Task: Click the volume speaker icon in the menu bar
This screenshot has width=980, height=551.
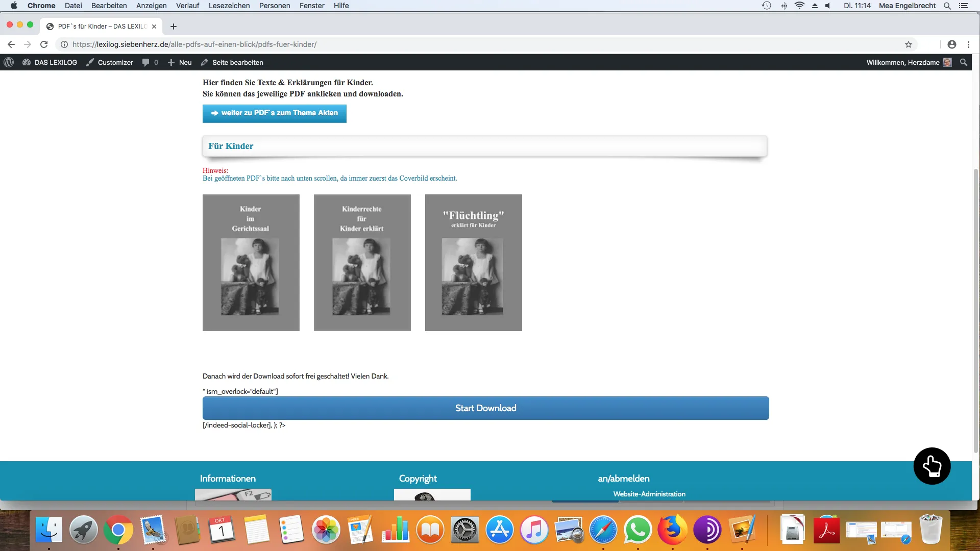Action: 828,6
